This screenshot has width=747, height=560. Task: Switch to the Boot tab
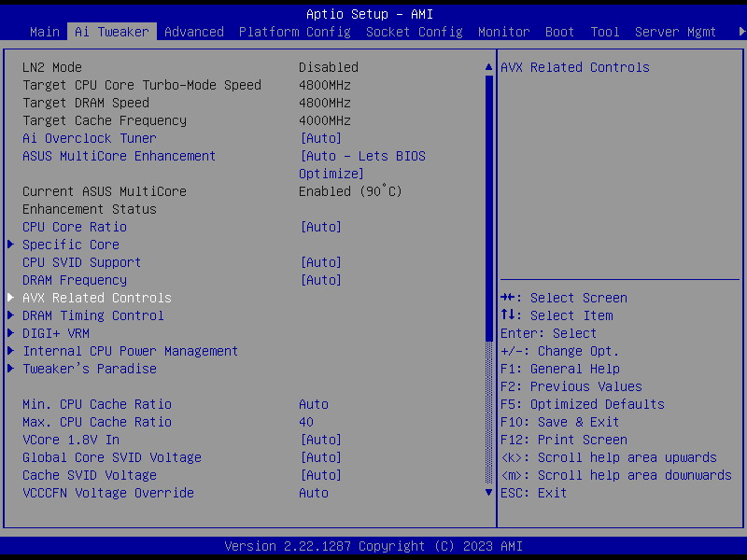[559, 32]
